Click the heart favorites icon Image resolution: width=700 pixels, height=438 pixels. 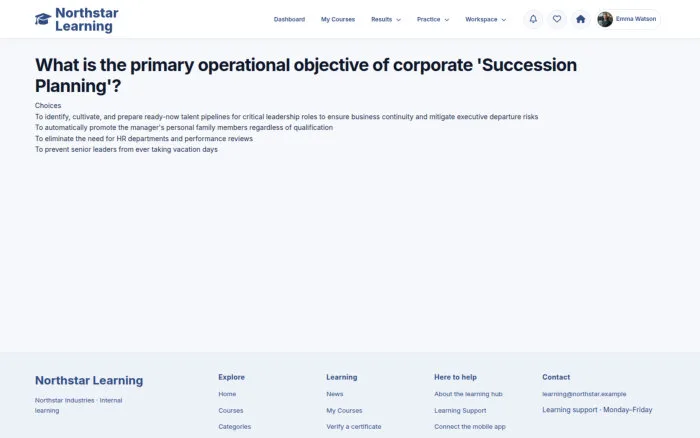click(x=557, y=19)
